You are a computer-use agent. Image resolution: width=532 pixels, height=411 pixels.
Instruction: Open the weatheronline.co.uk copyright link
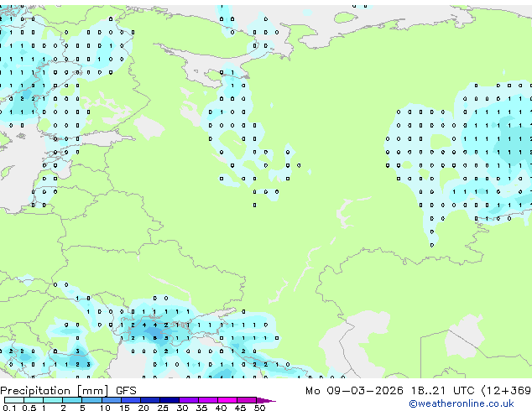pyautogui.click(x=461, y=403)
